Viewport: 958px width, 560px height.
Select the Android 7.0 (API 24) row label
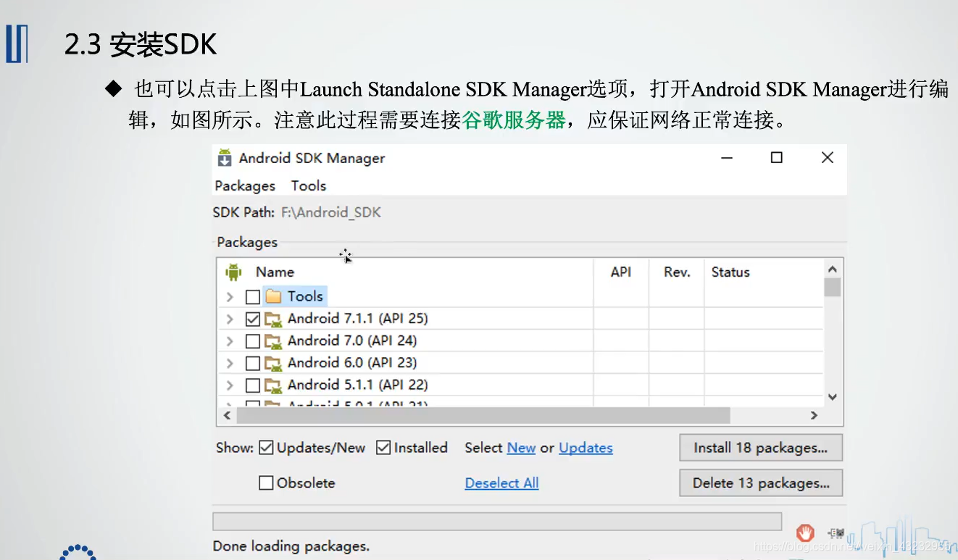click(352, 340)
